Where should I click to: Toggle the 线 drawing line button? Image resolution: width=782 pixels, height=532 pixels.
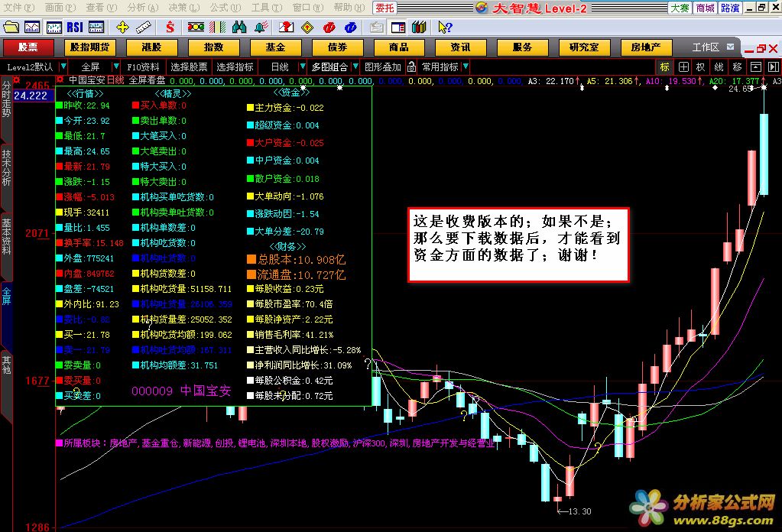[719, 66]
